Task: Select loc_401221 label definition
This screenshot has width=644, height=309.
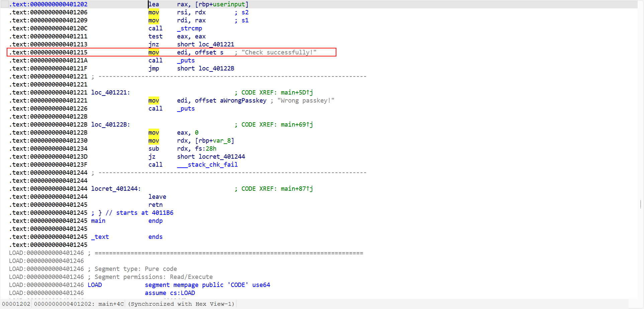Action: pyautogui.click(x=110, y=93)
